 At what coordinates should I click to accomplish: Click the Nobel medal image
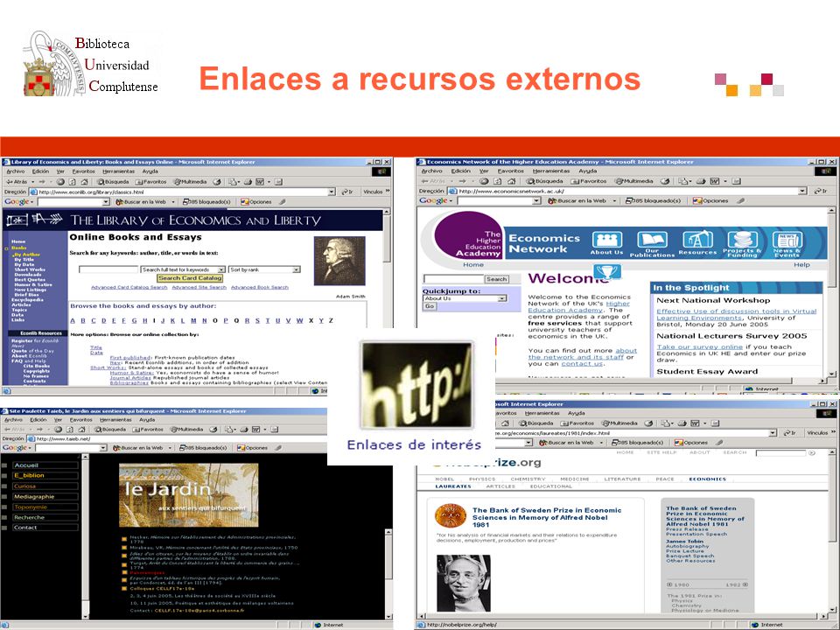coord(450,515)
